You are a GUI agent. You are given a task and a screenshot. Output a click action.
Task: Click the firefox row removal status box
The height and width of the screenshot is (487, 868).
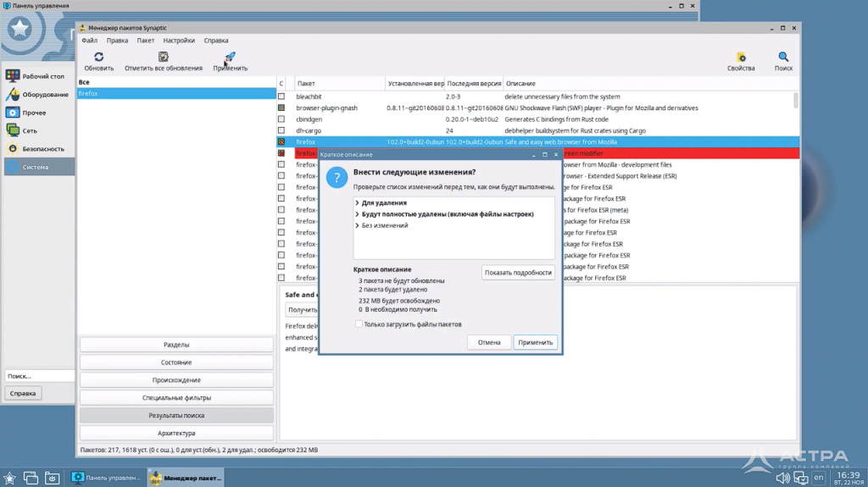click(x=281, y=142)
